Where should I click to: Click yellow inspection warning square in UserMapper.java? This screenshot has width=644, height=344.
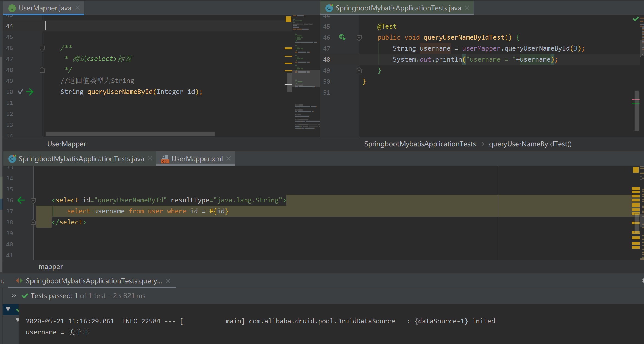click(288, 19)
